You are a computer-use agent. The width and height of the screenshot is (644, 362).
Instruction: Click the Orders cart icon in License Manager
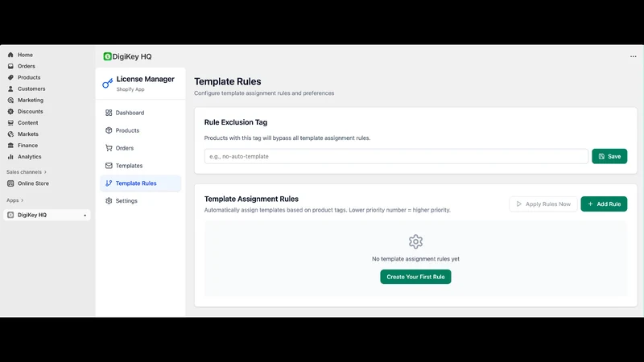tap(109, 148)
